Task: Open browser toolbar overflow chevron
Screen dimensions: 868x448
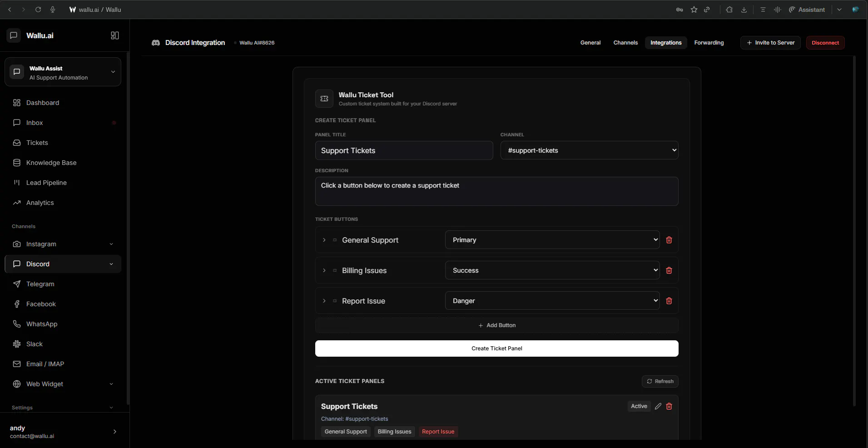Action: [x=839, y=10]
